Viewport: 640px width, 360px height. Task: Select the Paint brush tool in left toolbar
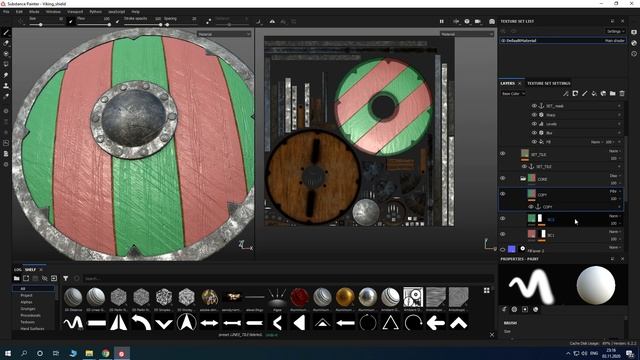coord(6,32)
